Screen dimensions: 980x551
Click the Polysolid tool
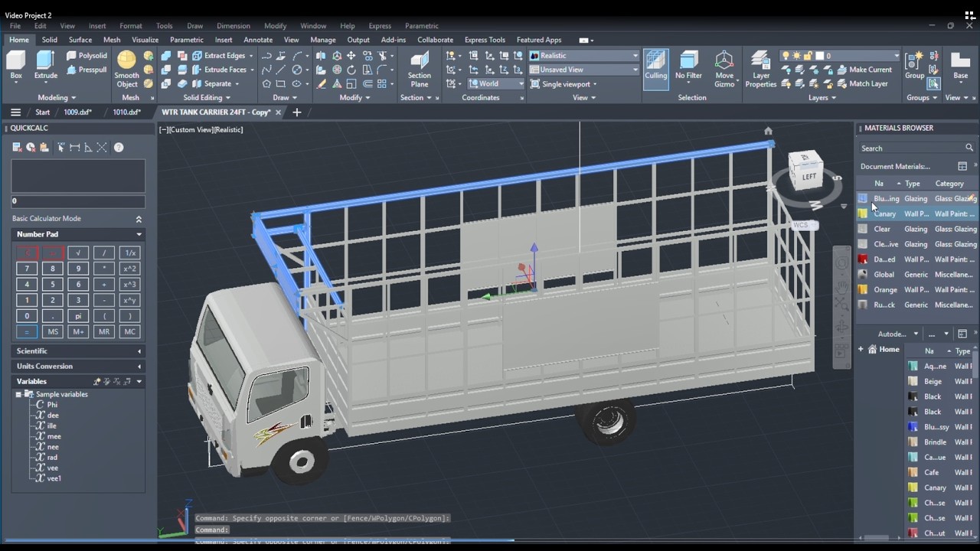click(x=87, y=55)
